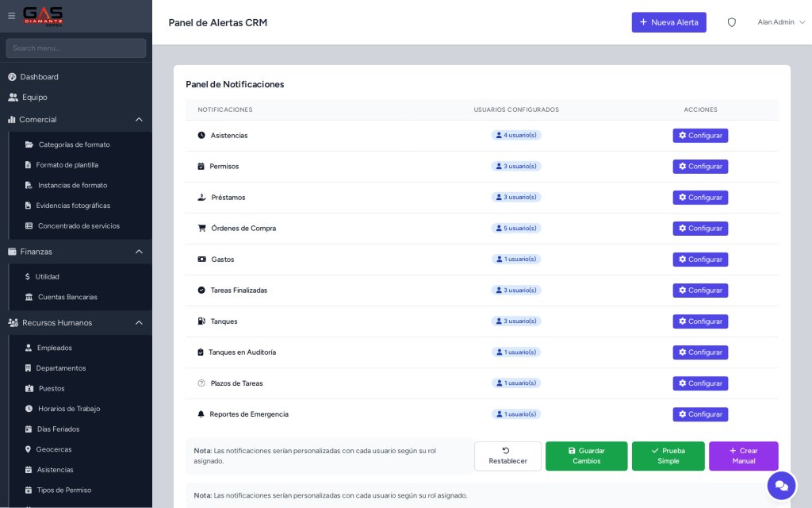This screenshot has height=508, width=812.
Task: Click the Categorías de formato folder icon
Action: (29, 144)
